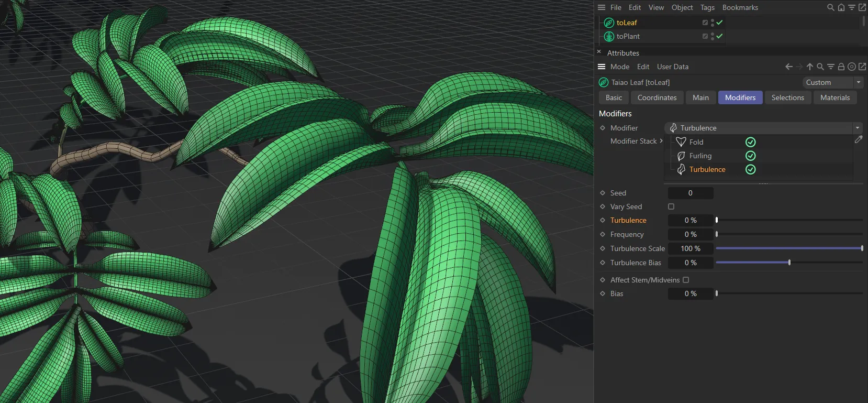
Task: Open Custom layout dropdown arrow
Action: point(859,82)
